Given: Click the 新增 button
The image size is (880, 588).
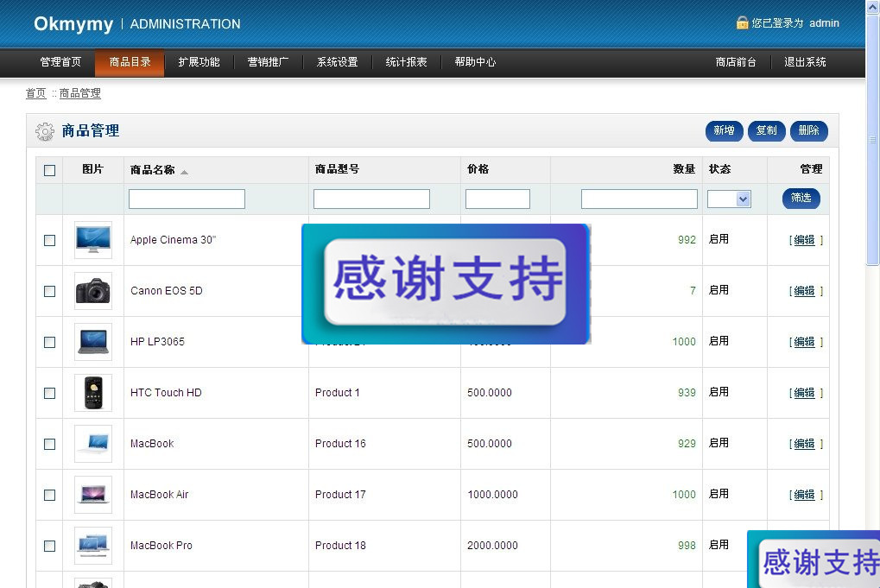Looking at the screenshot, I should coord(724,130).
